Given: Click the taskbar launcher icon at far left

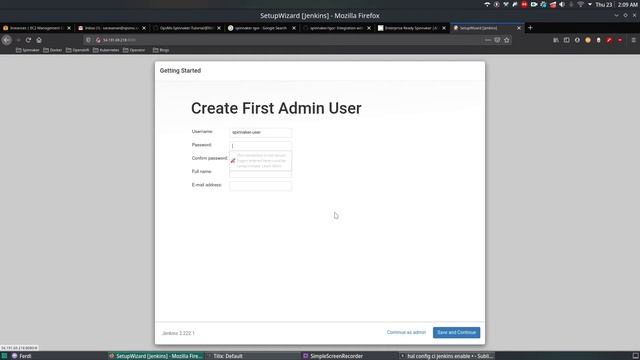Looking at the screenshot, I should click(4, 356).
